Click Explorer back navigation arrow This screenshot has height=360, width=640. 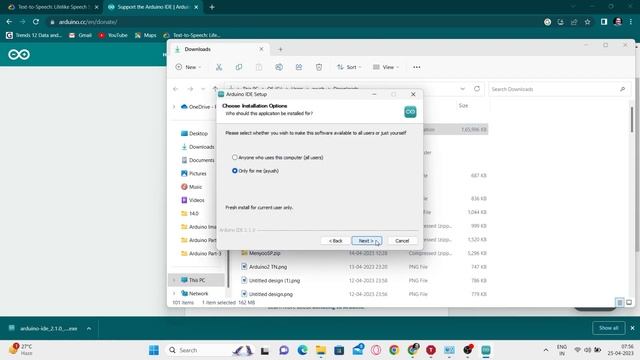(176, 89)
